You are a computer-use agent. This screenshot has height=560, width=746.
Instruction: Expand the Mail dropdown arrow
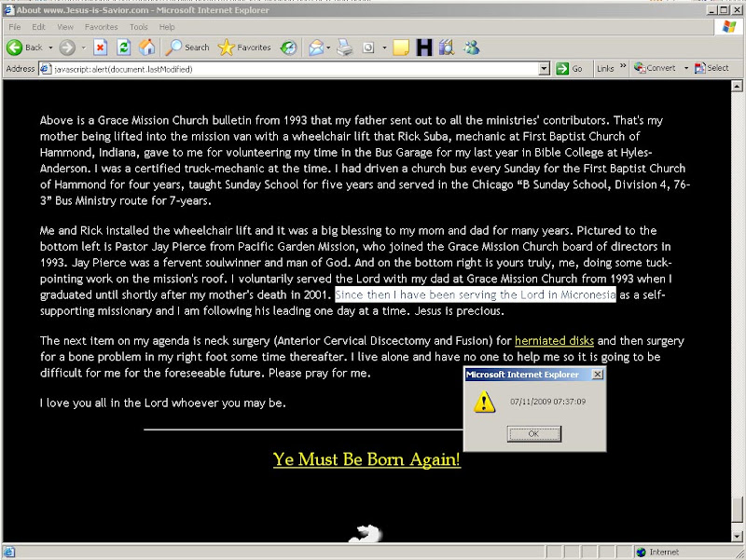tap(328, 48)
